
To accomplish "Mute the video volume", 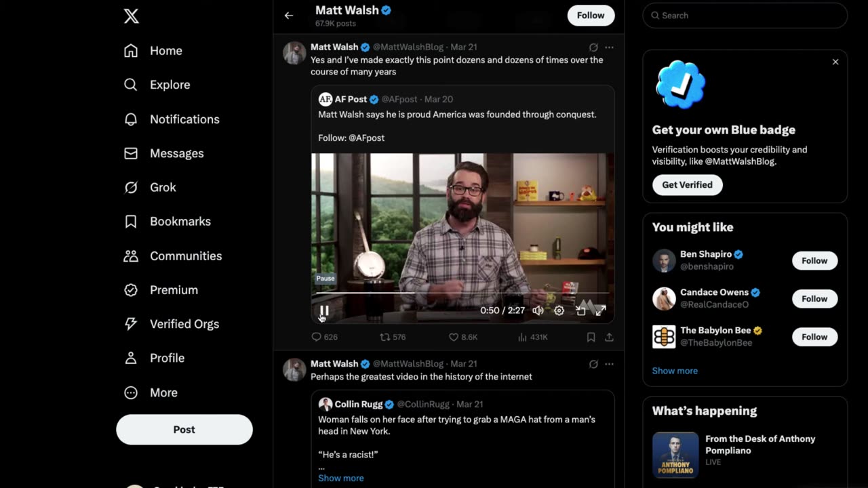I will (x=538, y=310).
